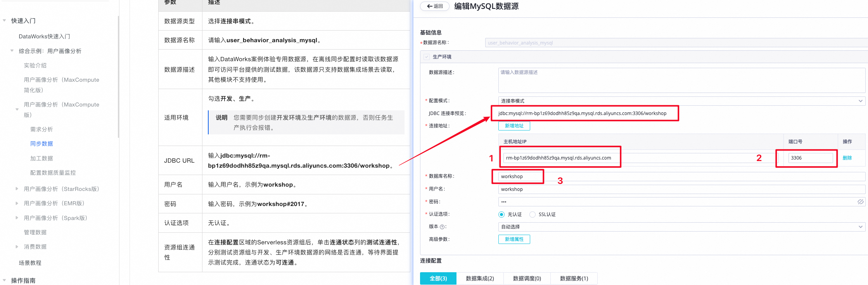The image size is (868, 285).
Task: Open DataWorks快速入门 page
Action: (x=45, y=36)
